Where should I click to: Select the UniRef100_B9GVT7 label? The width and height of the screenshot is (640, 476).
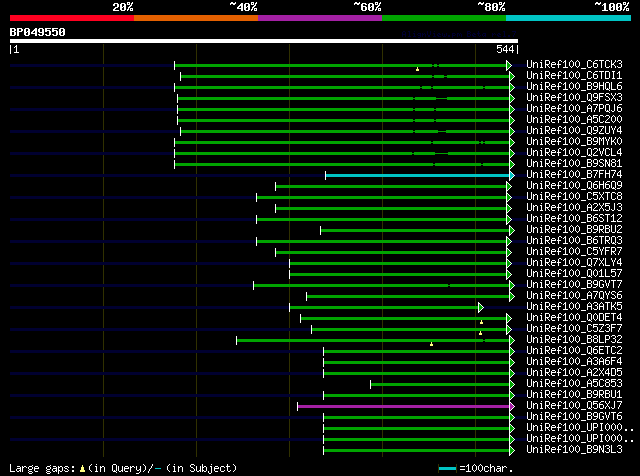pyautogui.click(x=574, y=285)
